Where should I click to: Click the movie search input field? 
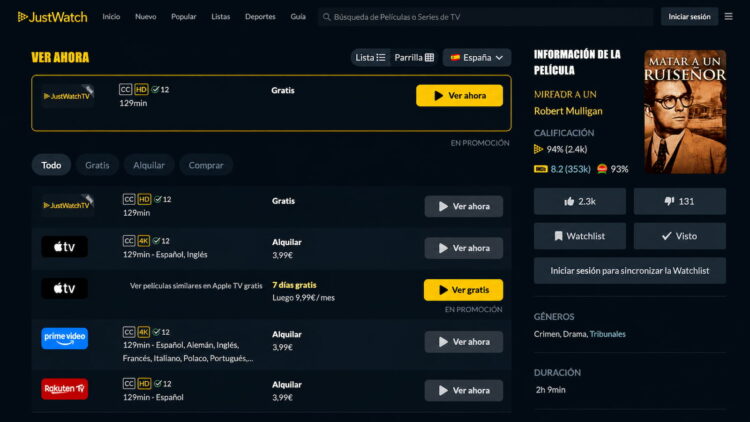(x=485, y=17)
